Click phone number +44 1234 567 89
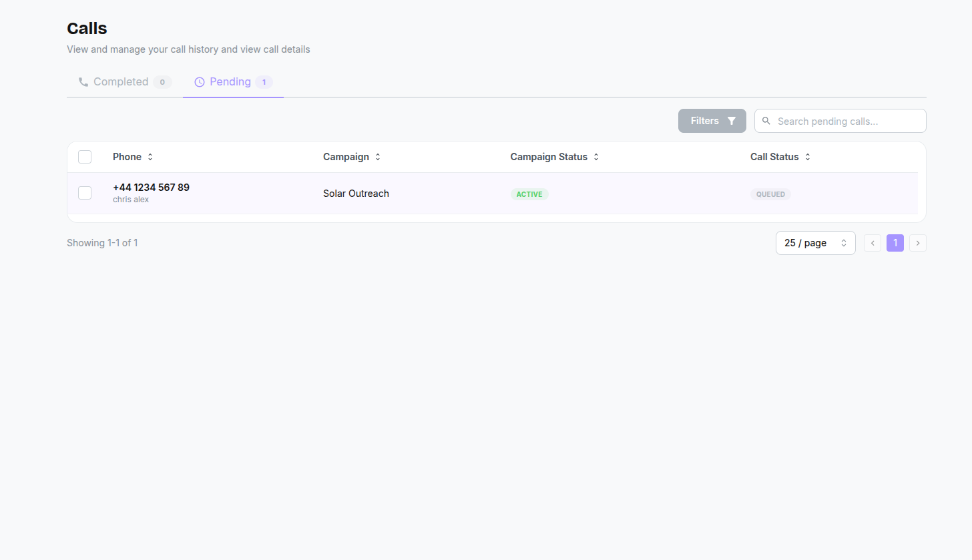 [x=151, y=188]
